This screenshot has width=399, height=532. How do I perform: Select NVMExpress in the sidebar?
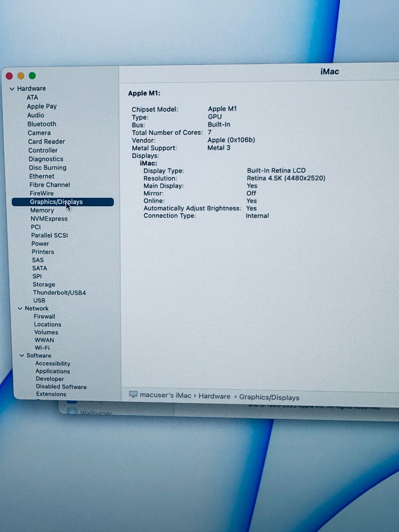click(x=49, y=218)
